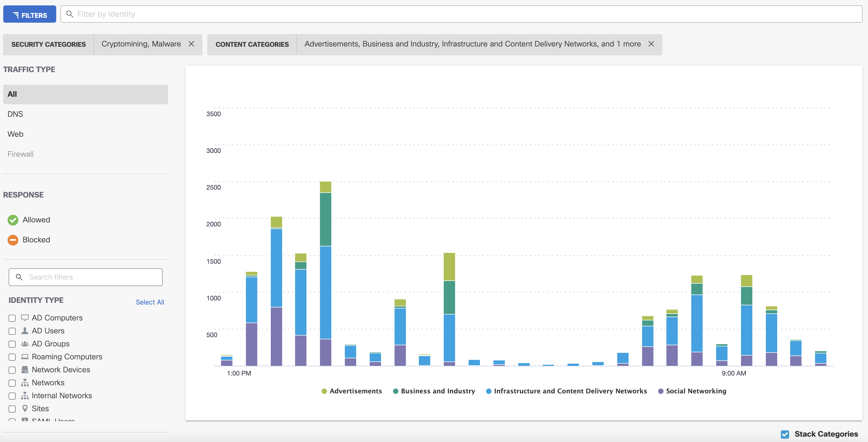868x442 pixels.
Task: Check the Networks checkbox
Action: [x=12, y=383]
